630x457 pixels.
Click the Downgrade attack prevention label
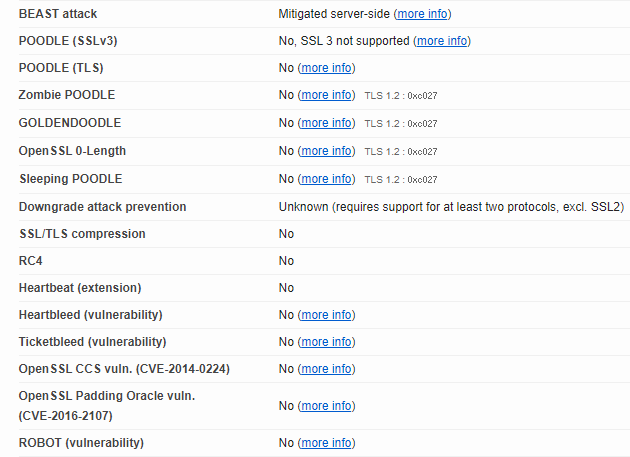point(102,207)
